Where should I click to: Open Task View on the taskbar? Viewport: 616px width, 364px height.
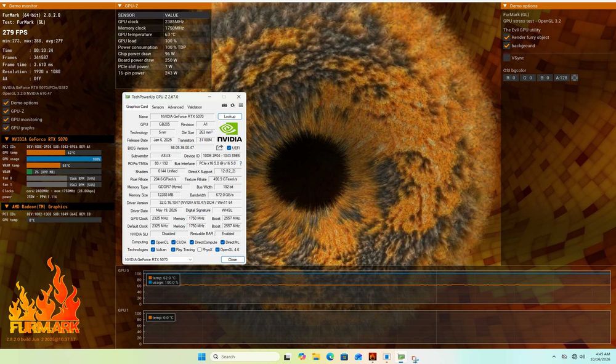coord(287,357)
